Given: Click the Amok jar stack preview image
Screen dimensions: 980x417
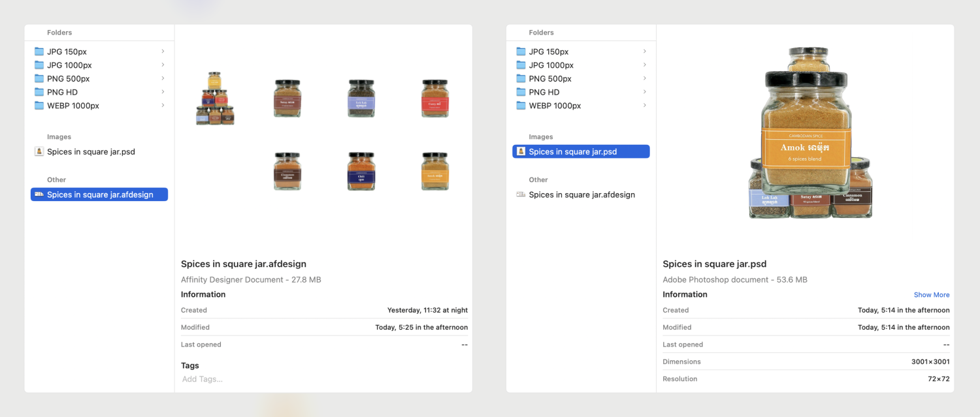Looking at the screenshot, I should pos(810,132).
